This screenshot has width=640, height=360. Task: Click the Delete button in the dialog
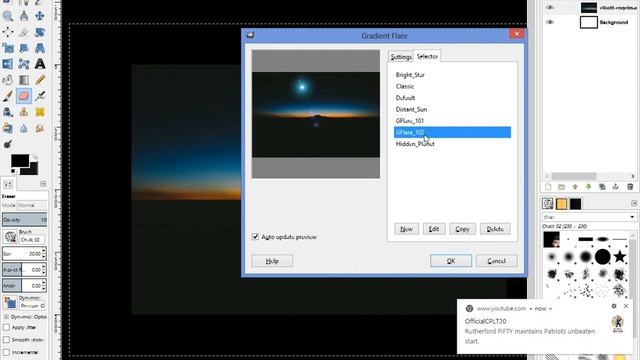tap(495, 229)
